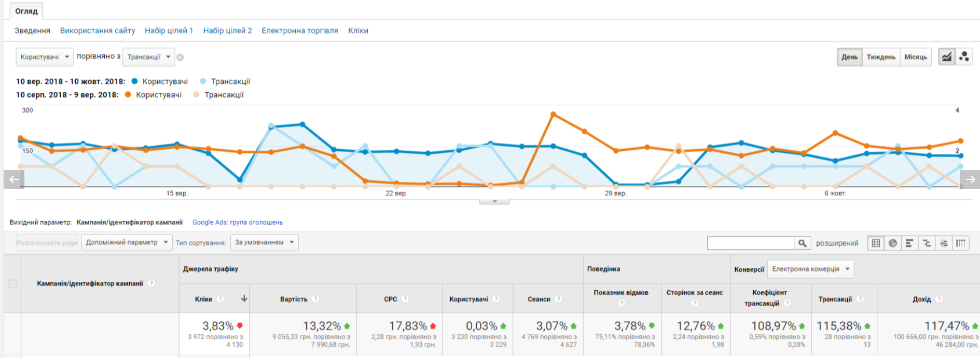Viewport: 980px width, 358px height.
Task: Open help icon next to Сеанси column
Action: [558, 299]
